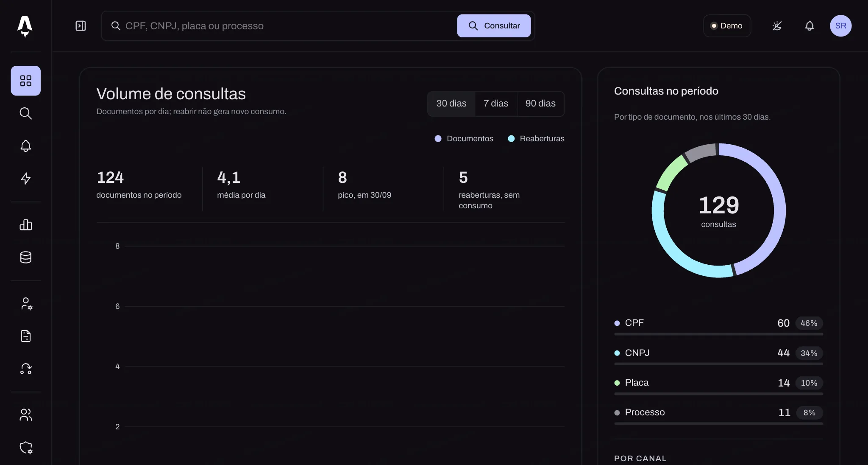Open the database stack sidebar icon
This screenshot has width=868, height=465.
[26, 257]
